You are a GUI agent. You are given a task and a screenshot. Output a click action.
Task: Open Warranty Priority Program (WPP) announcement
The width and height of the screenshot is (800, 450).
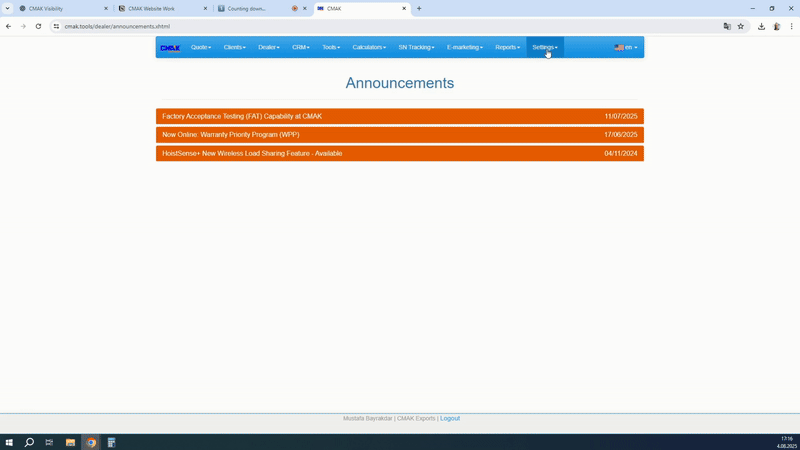coord(400,135)
